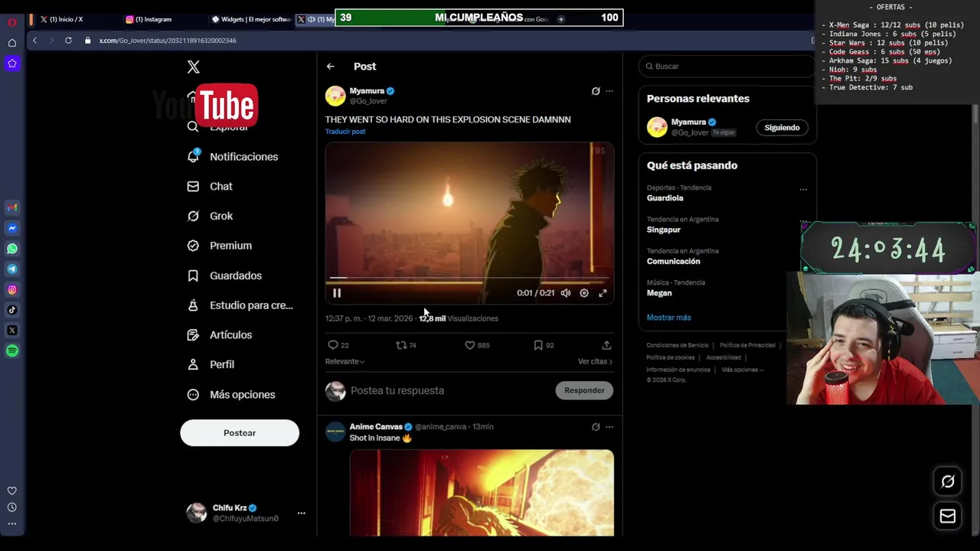Image resolution: width=980 pixels, height=551 pixels.
Task: Switch to the Instagram browser tab
Action: [153, 19]
